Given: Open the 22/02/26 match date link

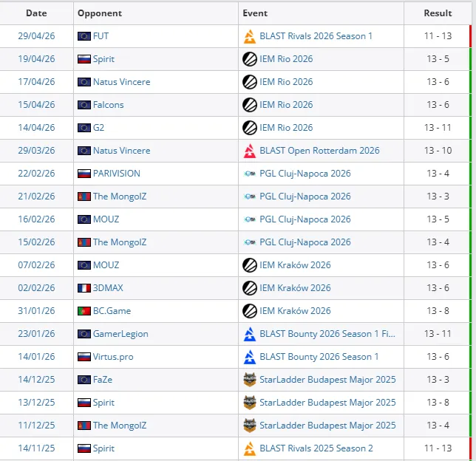Looking at the screenshot, I should click(36, 174).
